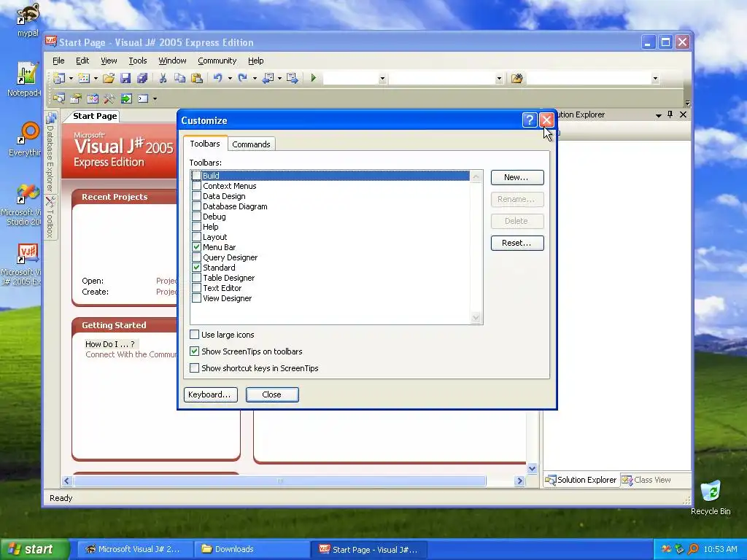747x560 pixels.
Task: Click the Close button in Customize dialog
Action: click(x=272, y=394)
